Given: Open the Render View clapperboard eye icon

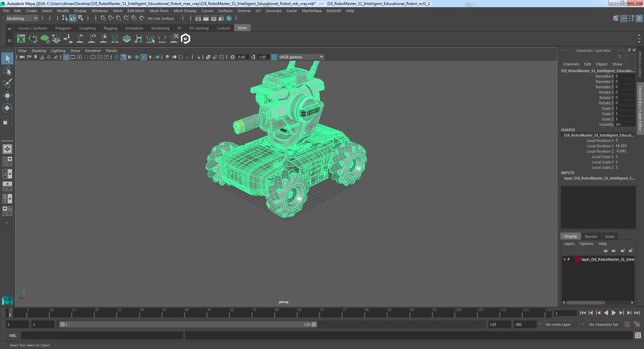Looking at the screenshot, I should pos(198,18).
